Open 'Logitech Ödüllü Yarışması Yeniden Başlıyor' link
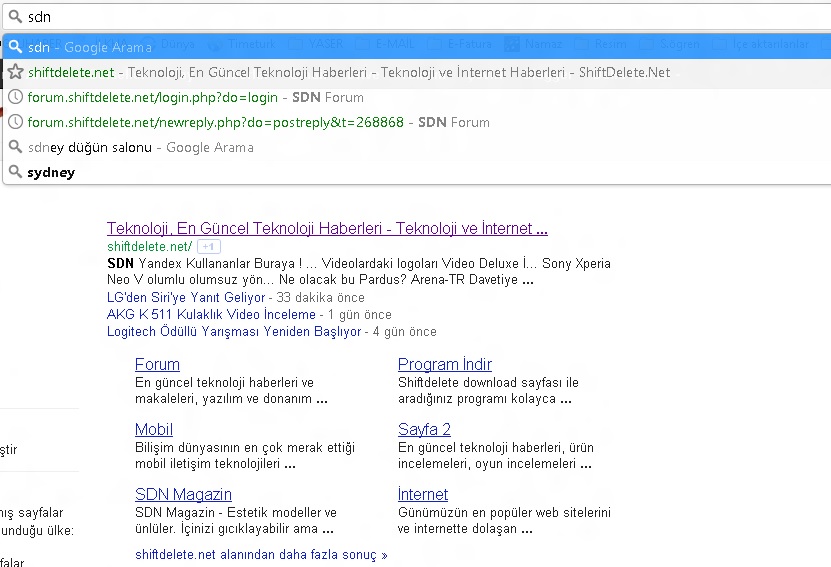Screen dimensions: 831x567 tap(234, 332)
